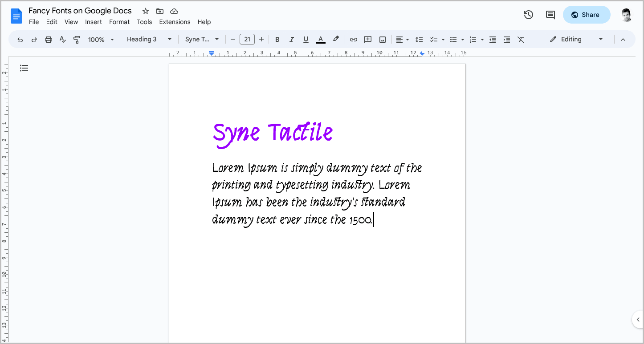Share the document
The width and height of the screenshot is (644, 344).
(587, 15)
